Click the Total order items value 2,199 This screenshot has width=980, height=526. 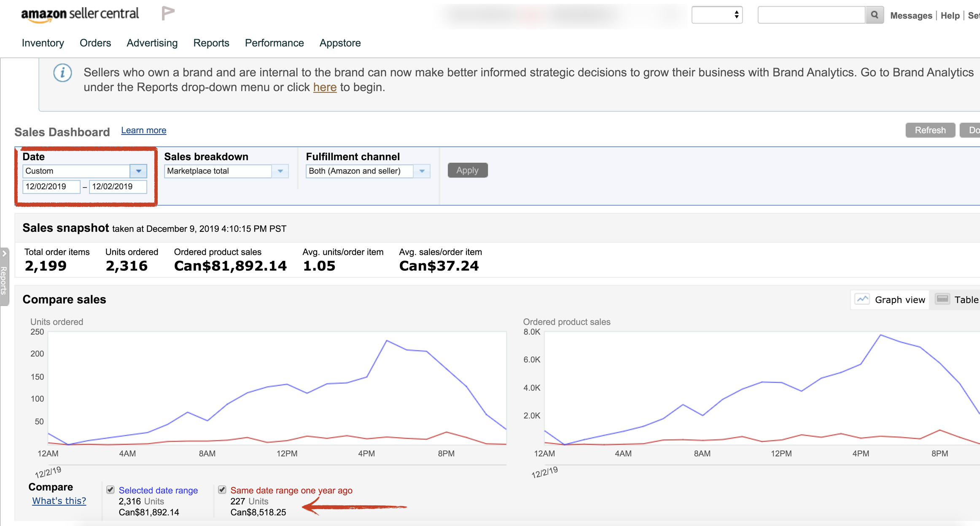click(46, 266)
